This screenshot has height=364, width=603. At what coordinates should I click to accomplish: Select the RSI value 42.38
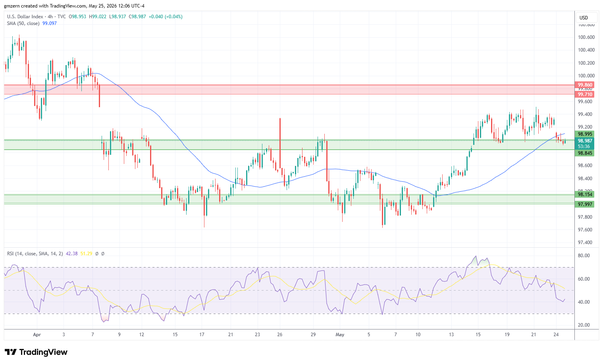72,253
